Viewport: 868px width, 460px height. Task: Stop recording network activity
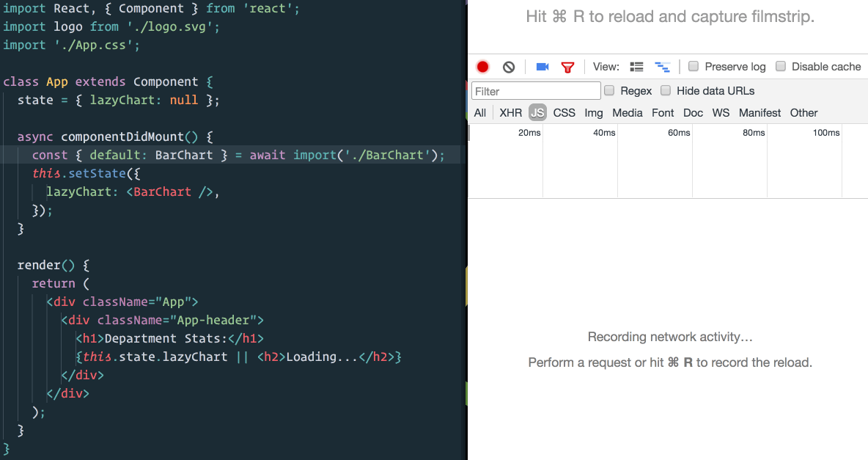[x=482, y=66]
